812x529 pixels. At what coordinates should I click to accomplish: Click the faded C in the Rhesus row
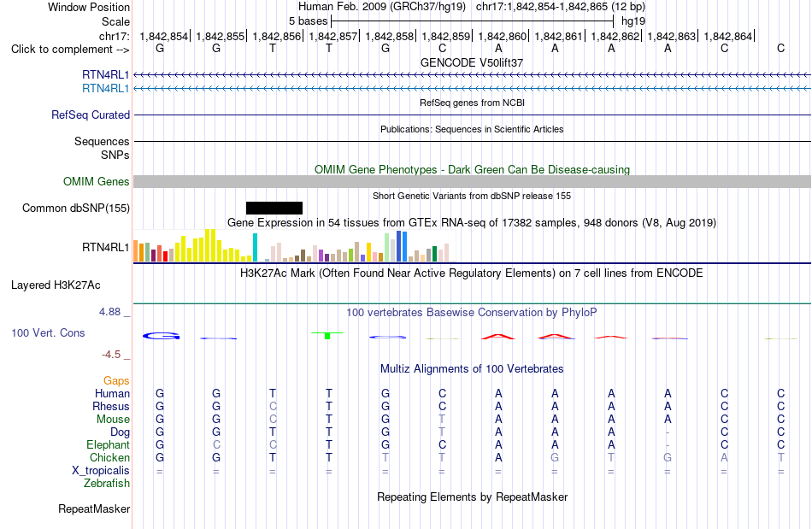[x=273, y=406]
